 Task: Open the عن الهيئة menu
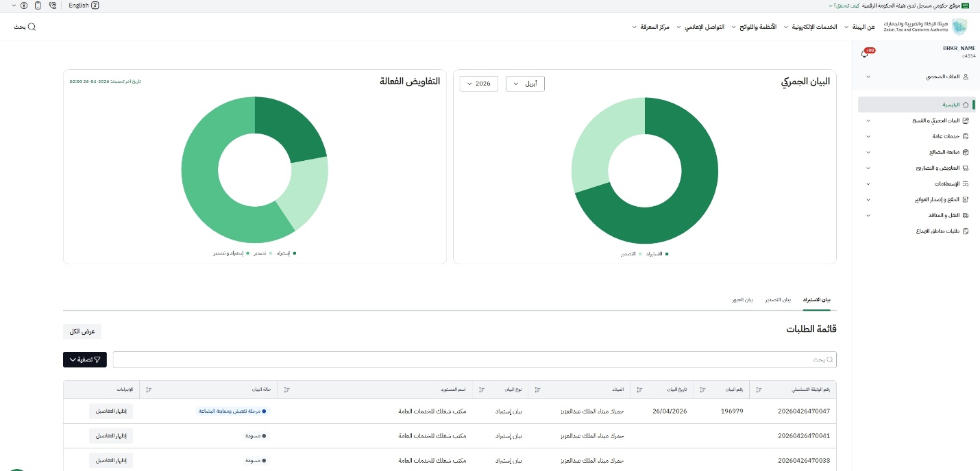859,27
